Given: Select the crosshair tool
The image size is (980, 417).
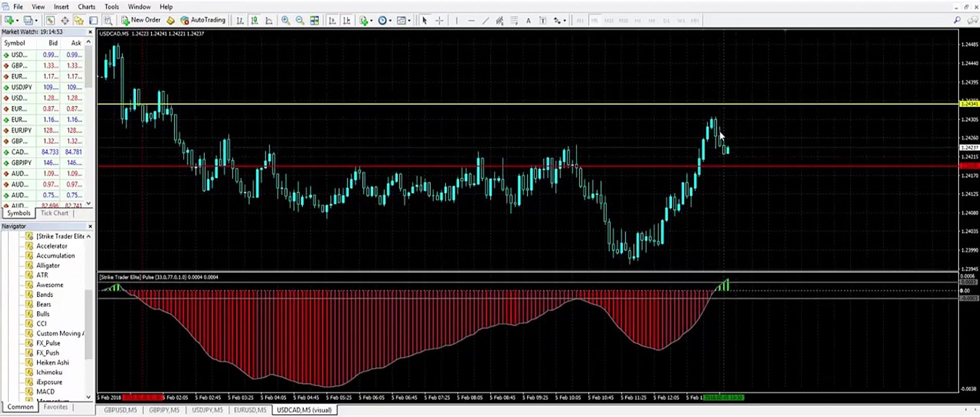Looking at the screenshot, I should [x=439, y=20].
